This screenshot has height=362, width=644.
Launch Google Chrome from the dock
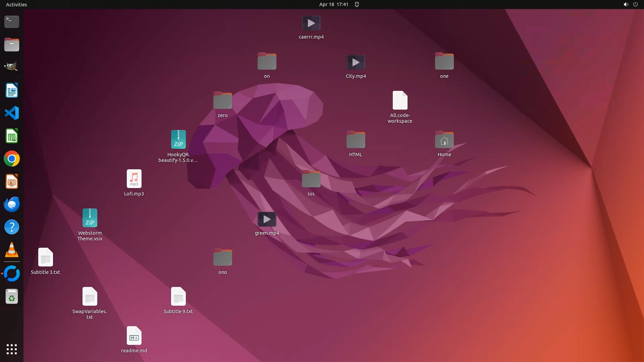[12, 159]
